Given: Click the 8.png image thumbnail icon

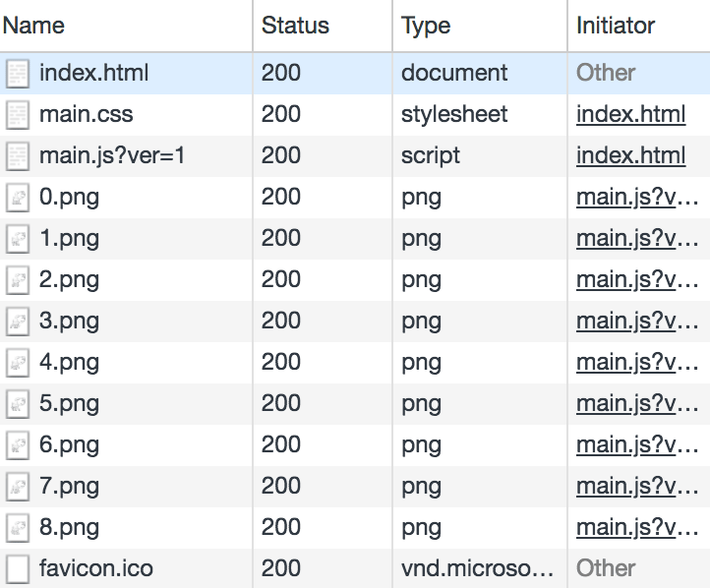Looking at the screenshot, I should [18, 527].
